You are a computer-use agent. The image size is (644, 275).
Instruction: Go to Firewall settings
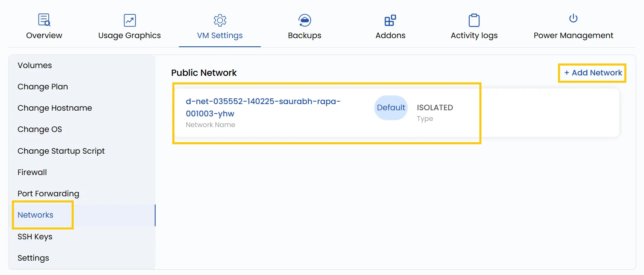pos(32,173)
